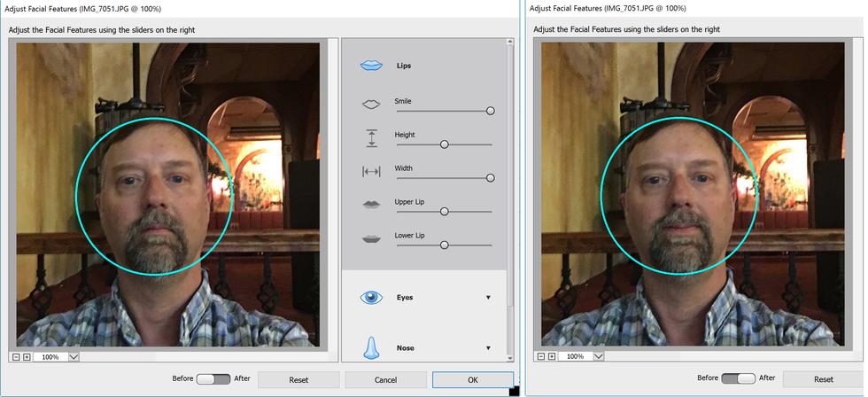Viewport: 868px width, 397px height.
Task: Click the Upper Lip slider handle
Action: [x=444, y=212]
